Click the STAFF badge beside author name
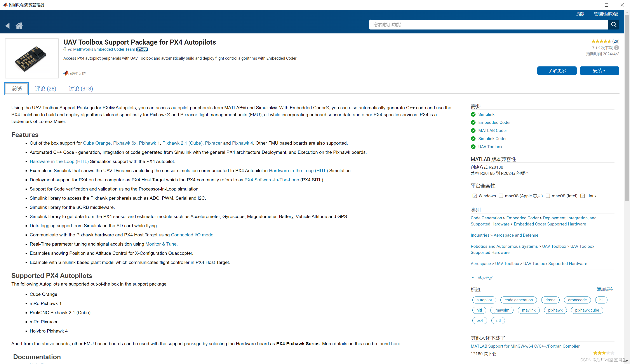 tap(142, 49)
